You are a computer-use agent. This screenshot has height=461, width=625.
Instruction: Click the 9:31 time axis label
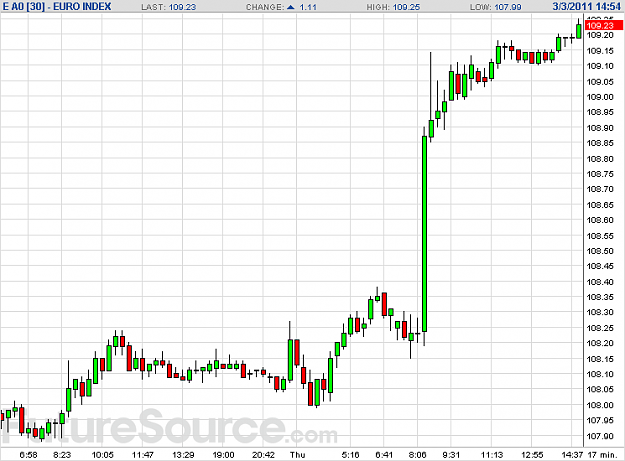(x=451, y=455)
